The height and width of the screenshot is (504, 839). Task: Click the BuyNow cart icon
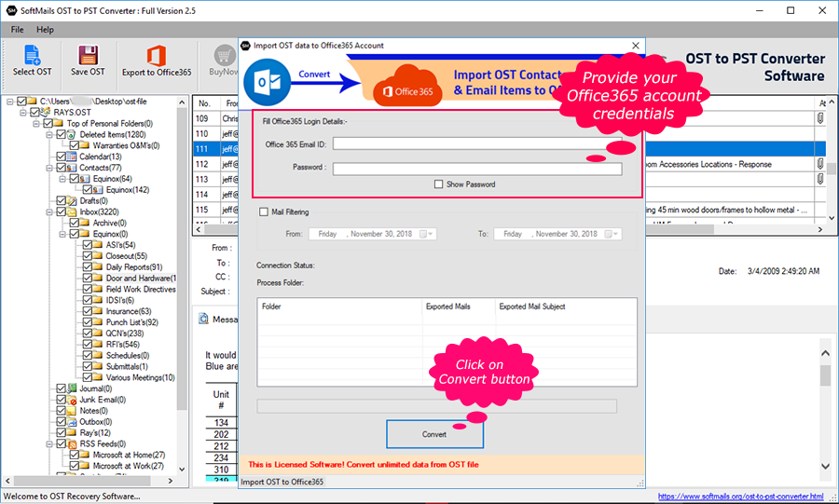coord(225,55)
